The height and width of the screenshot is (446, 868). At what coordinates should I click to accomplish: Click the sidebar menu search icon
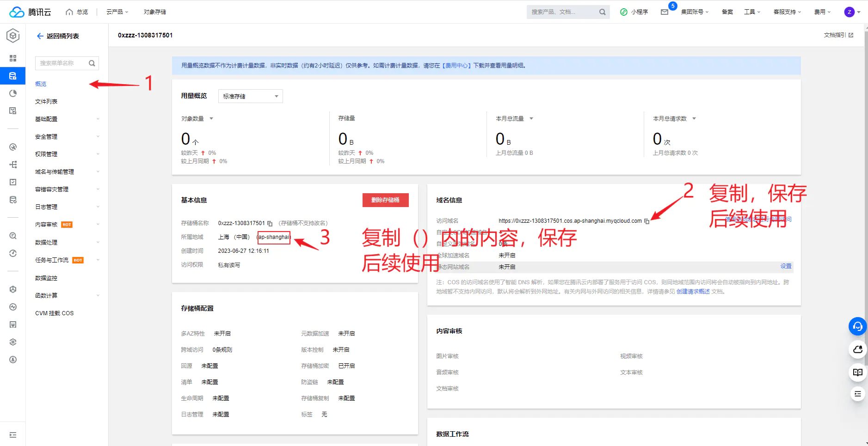pos(92,63)
